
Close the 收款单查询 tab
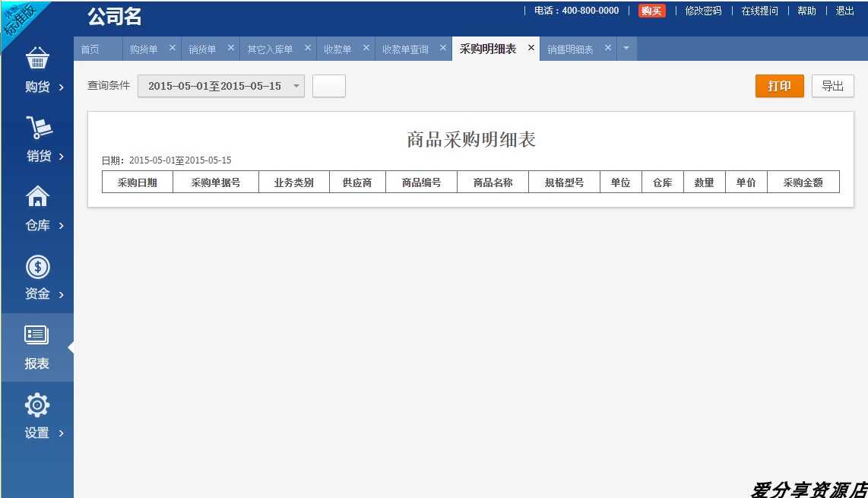(x=443, y=48)
